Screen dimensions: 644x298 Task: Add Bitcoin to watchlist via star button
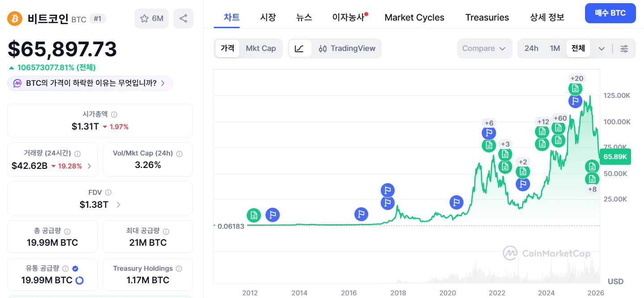[152, 18]
